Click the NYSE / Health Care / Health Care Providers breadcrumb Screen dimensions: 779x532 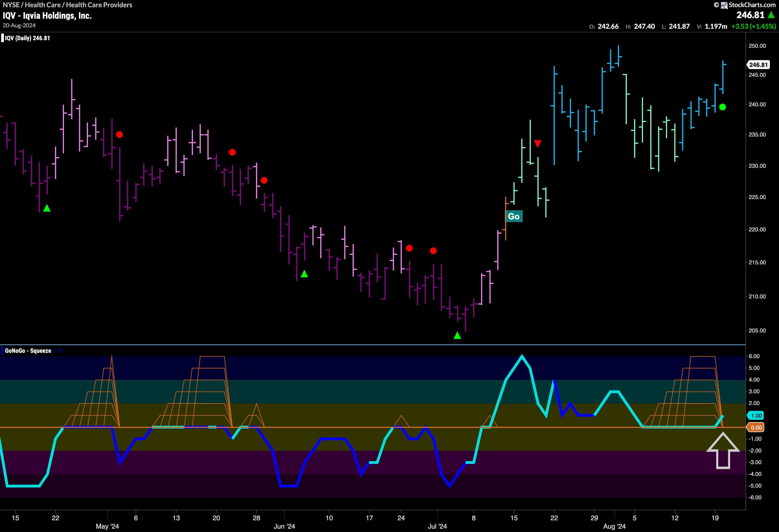pyautogui.click(x=67, y=5)
